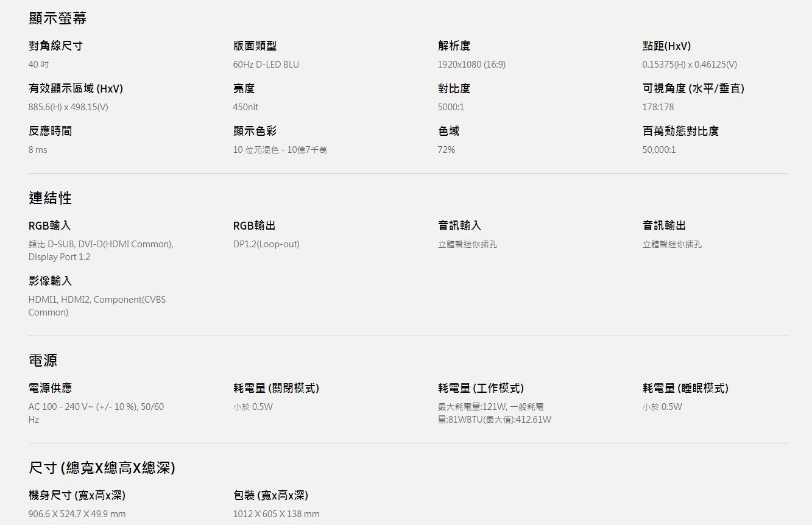812x525 pixels.
Task: Select the 音訊輸入 label
Action: [x=459, y=225]
